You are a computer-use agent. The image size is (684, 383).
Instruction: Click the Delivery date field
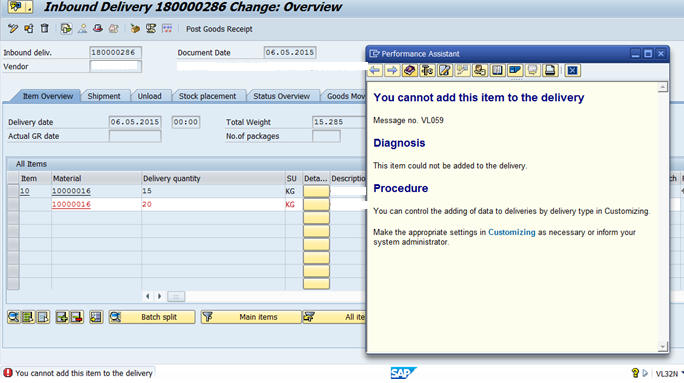click(x=135, y=122)
